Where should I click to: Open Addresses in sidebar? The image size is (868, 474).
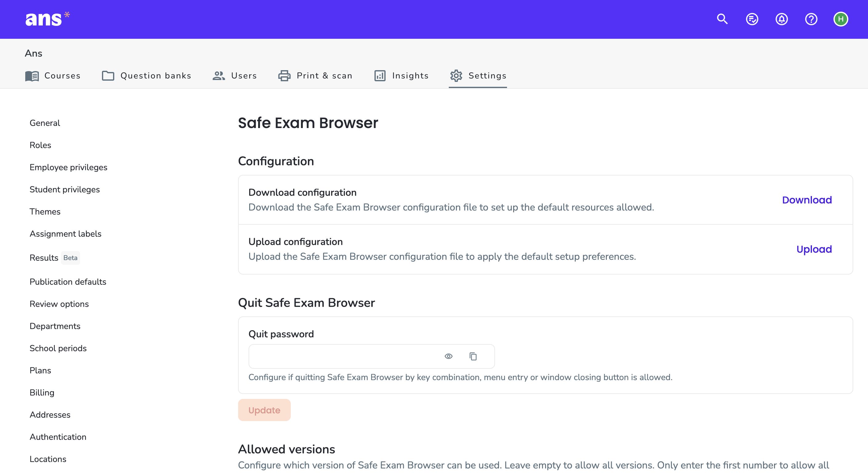tap(50, 415)
